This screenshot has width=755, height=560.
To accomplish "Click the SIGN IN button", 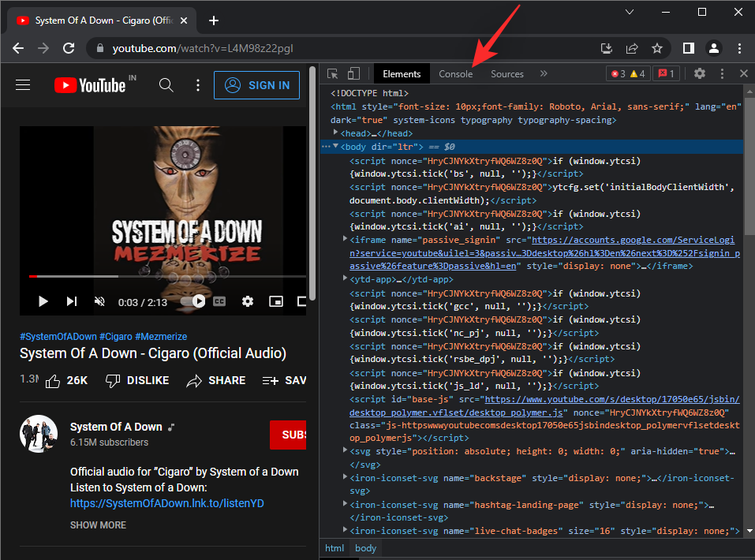I will (256, 85).
